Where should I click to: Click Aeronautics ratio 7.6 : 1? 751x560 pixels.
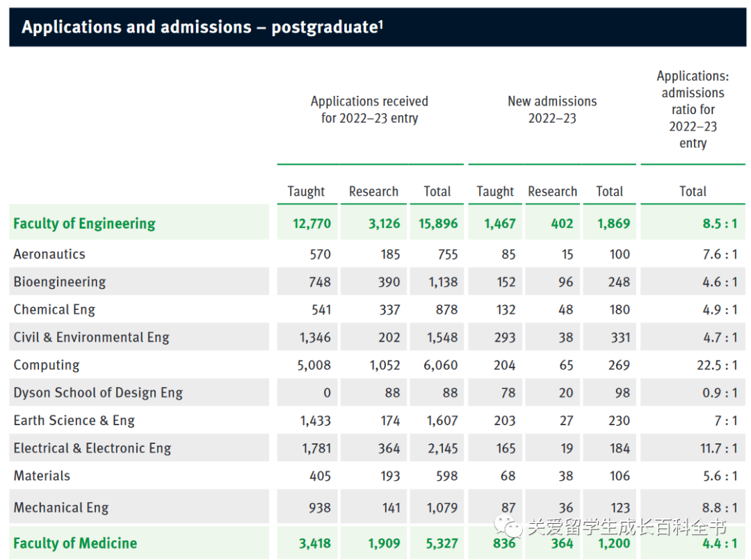720,254
